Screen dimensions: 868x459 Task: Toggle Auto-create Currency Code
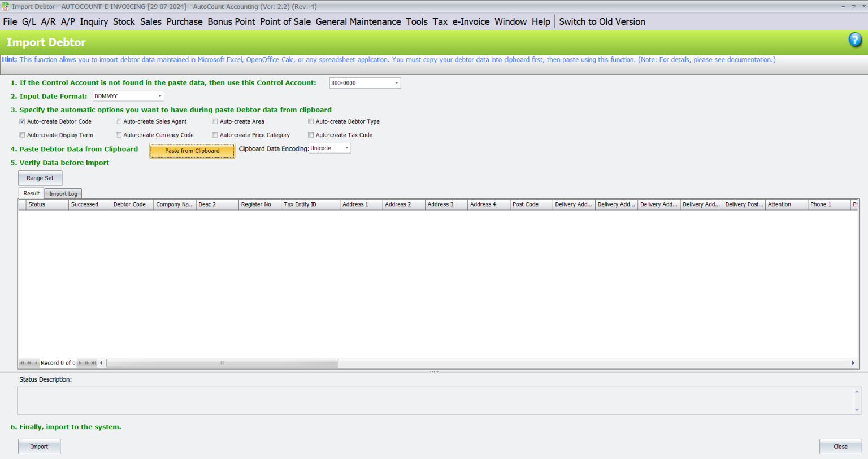119,135
